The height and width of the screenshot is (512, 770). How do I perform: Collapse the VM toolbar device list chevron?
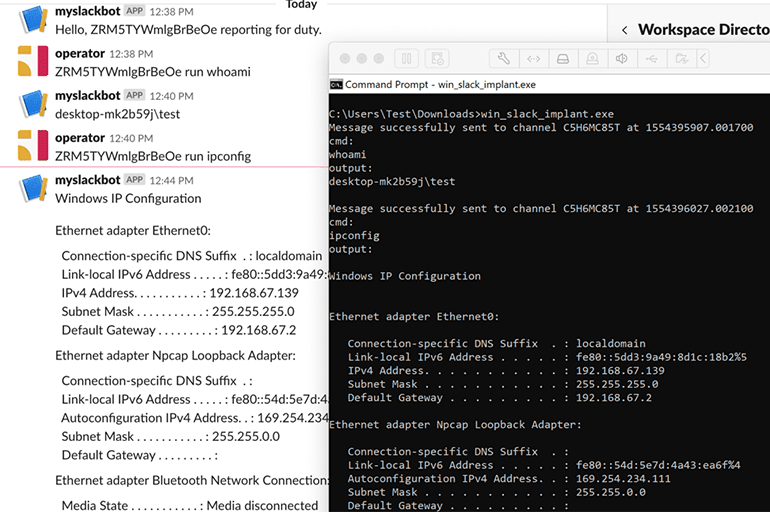(703, 59)
